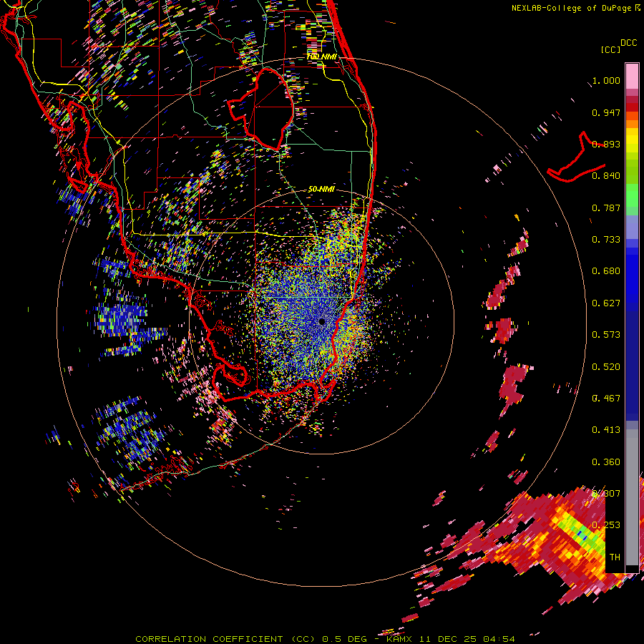
Task: Select the 0.573 legend value
Action: coord(606,335)
